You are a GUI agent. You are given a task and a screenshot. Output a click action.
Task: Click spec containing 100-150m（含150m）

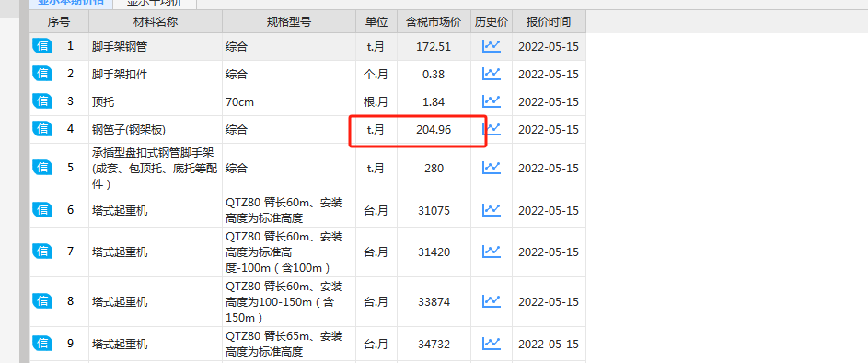click(284, 302)
